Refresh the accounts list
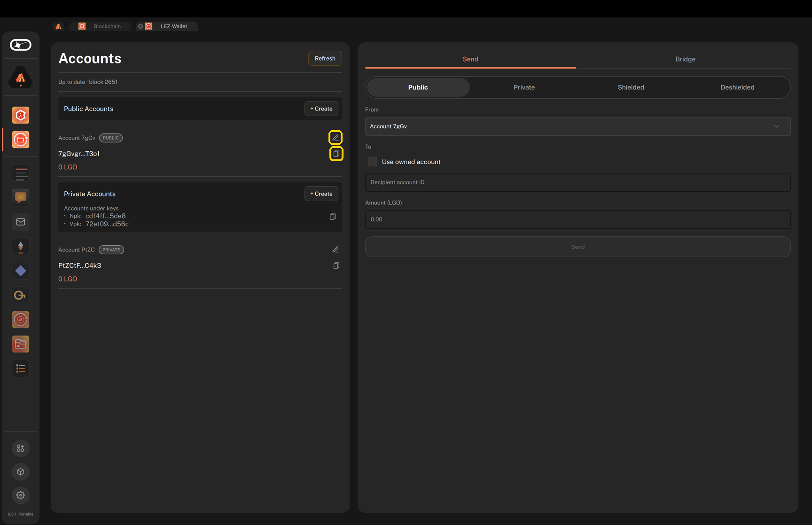This screenshot has height=525, width=812. (325, 58)
